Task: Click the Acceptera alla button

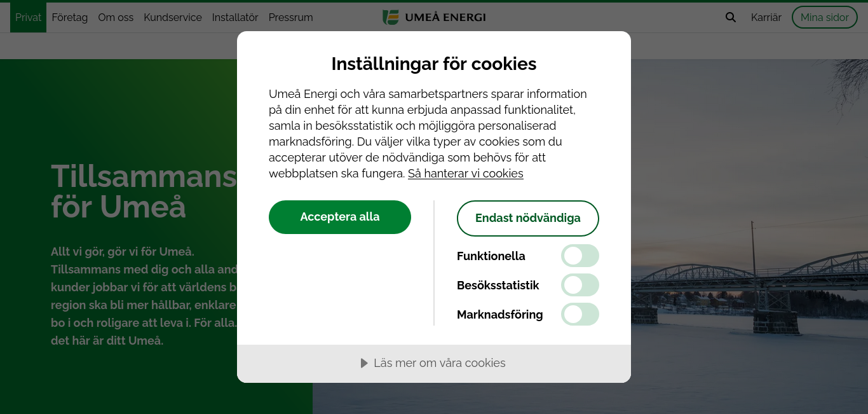Action: [340, 217]
